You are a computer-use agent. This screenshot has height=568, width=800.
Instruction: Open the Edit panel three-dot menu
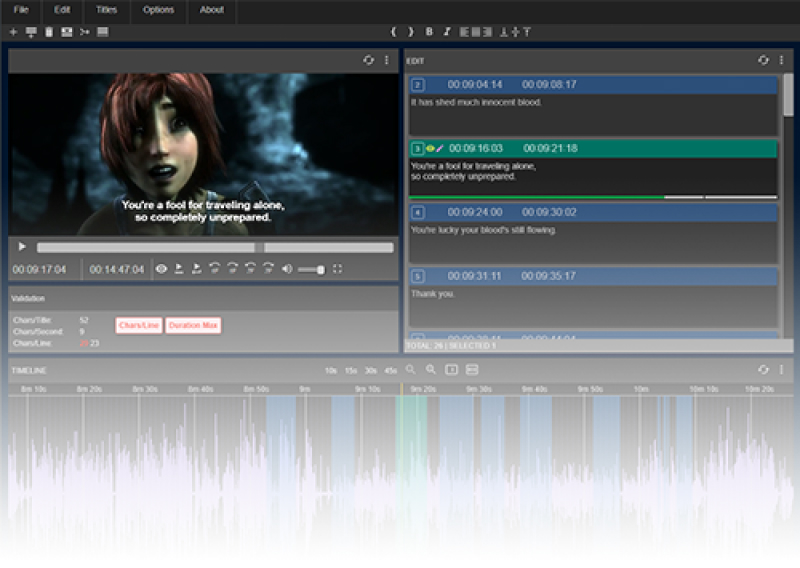781,60
